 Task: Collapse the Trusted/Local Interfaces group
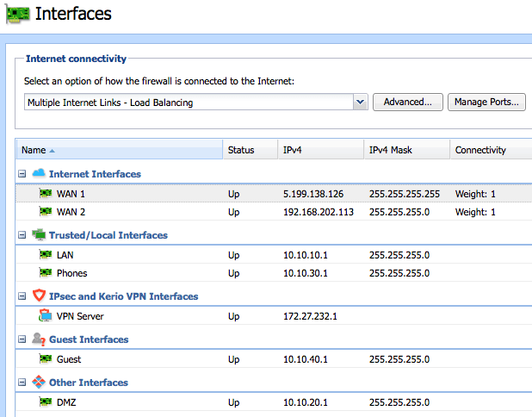(x=22, y=235)
